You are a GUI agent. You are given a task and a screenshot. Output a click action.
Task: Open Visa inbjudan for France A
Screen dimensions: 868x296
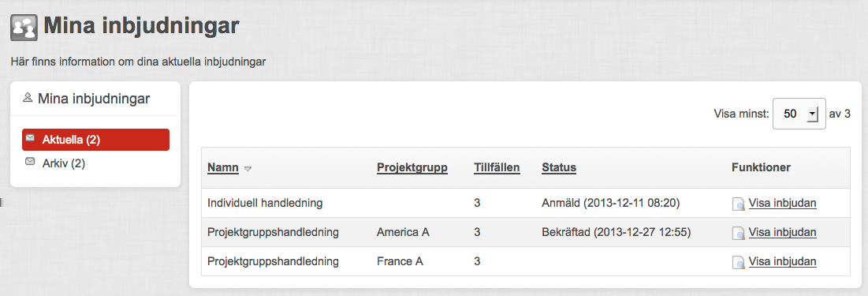tap(783, 260)
